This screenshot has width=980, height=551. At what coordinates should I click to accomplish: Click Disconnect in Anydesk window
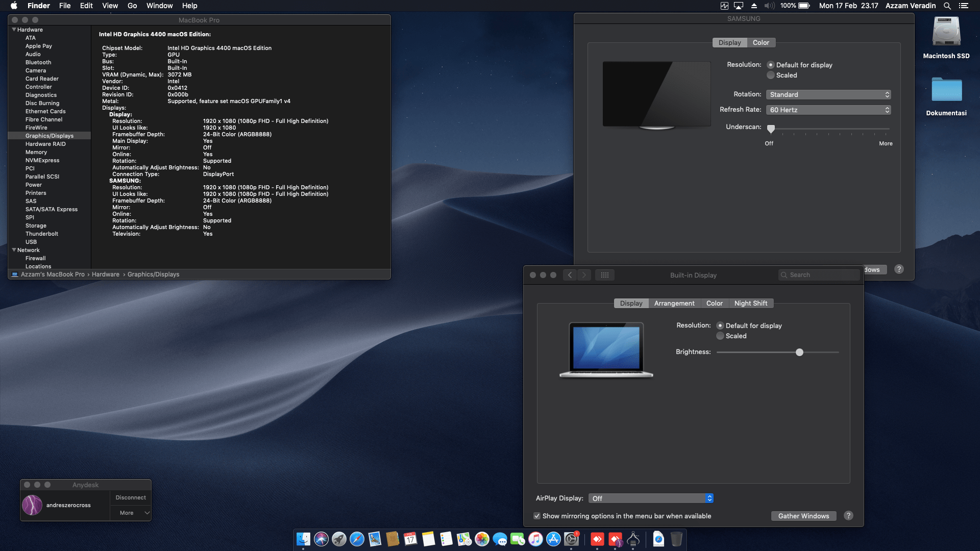click(x=131, y=497)
